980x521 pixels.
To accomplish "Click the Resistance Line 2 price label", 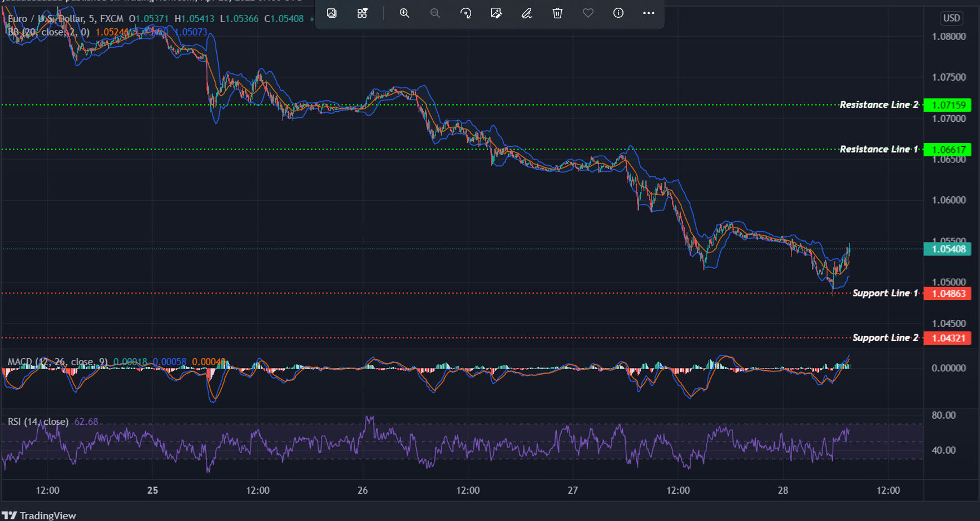I will point(947,105).
